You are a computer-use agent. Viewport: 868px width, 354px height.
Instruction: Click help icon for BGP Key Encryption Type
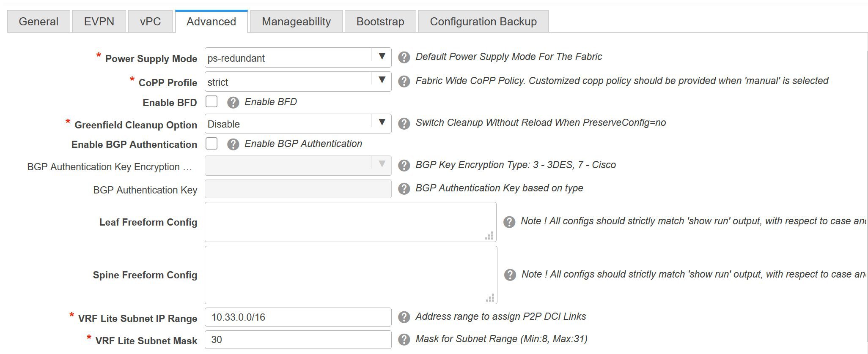[x=404, y=166]
